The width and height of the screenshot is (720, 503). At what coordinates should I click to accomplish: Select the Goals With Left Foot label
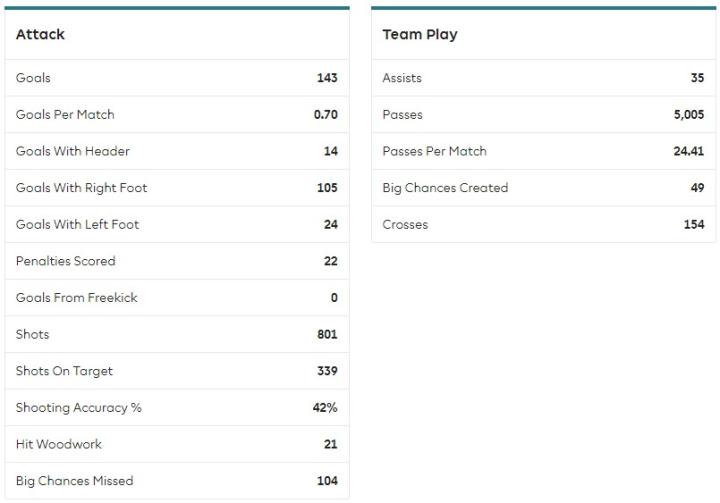click(x=77, y=225)
